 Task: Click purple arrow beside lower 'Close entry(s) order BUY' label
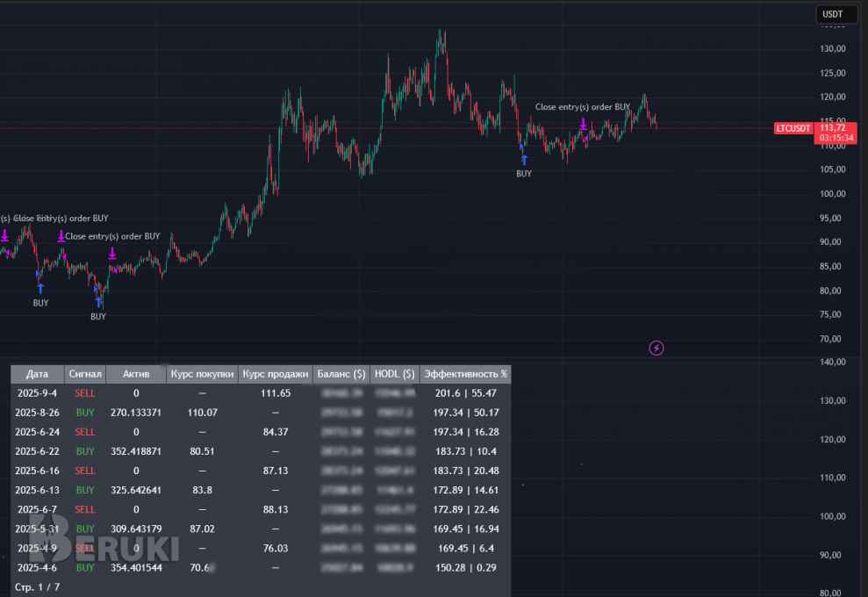click(x=61, y=235)
